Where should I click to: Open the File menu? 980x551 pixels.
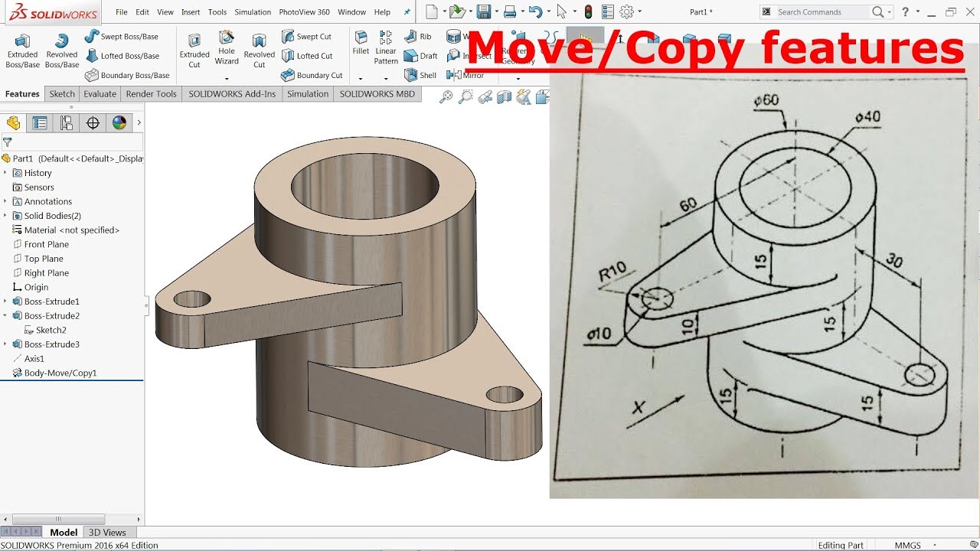[x=122, y=12]
